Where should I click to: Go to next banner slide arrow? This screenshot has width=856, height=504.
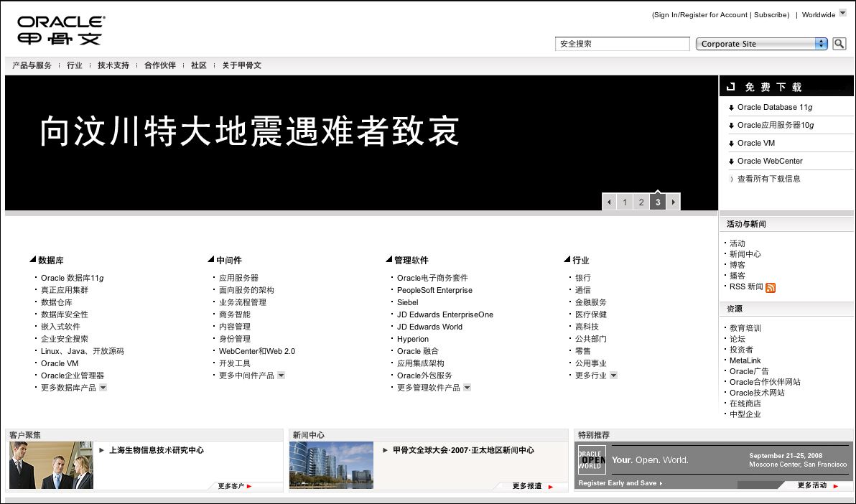673,202
